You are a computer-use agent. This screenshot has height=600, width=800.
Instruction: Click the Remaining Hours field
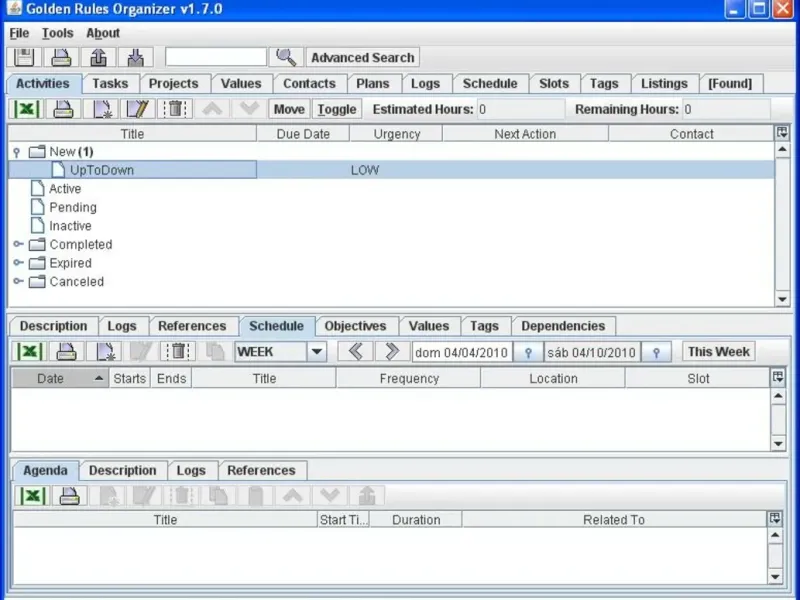727,109
